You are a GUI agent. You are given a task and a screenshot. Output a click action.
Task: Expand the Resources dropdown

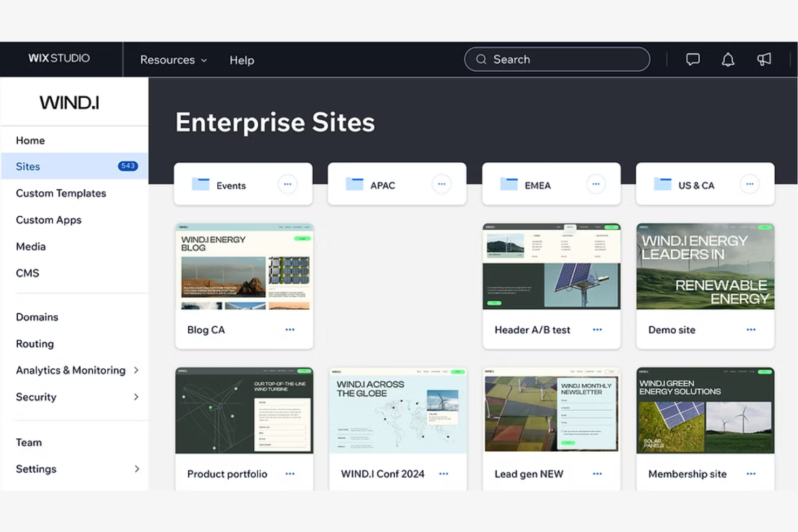coord(174,60)
